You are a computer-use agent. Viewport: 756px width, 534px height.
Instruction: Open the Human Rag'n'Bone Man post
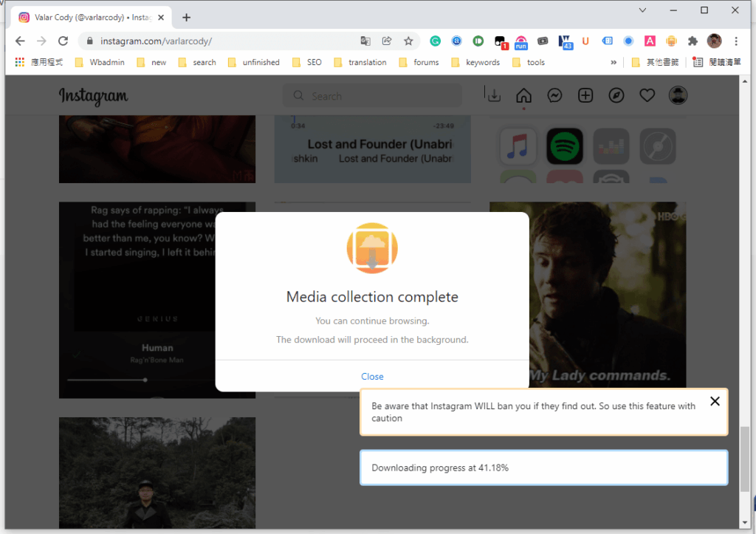137,300
